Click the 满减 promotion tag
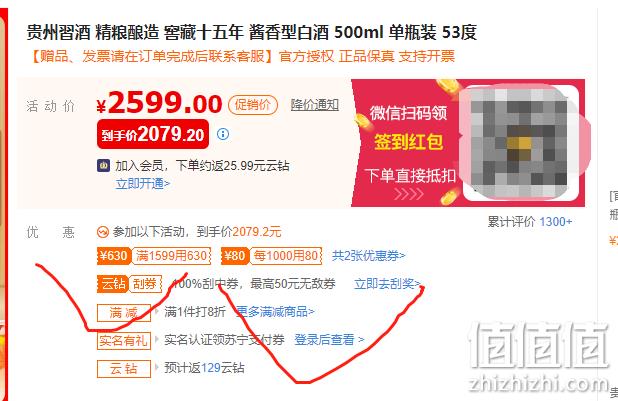Viewport: 618px width, 401px height. [124, 313]
